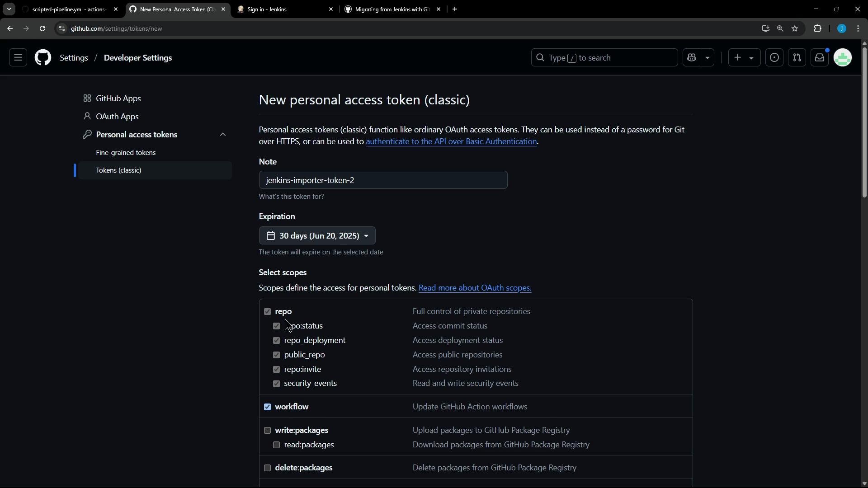Close the Sign in - Jenkins tab

(x=331, y=9)
